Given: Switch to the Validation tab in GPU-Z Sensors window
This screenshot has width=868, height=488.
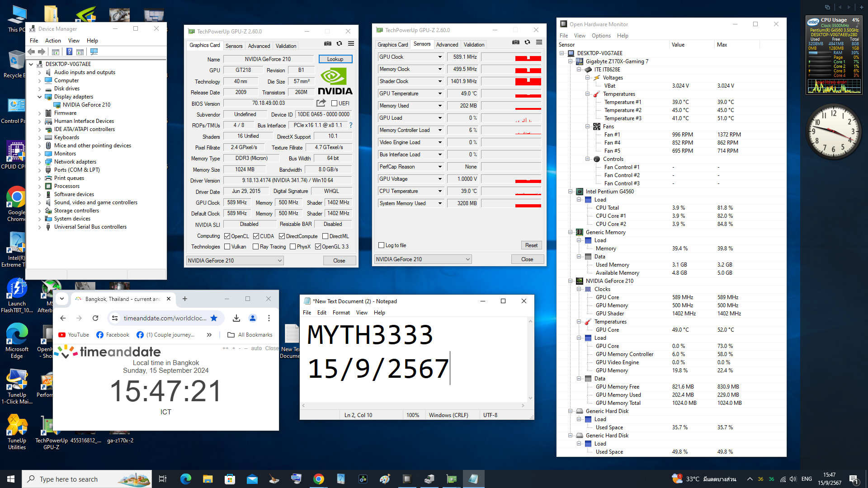Looking at the screenshot, I should (474, 45).
